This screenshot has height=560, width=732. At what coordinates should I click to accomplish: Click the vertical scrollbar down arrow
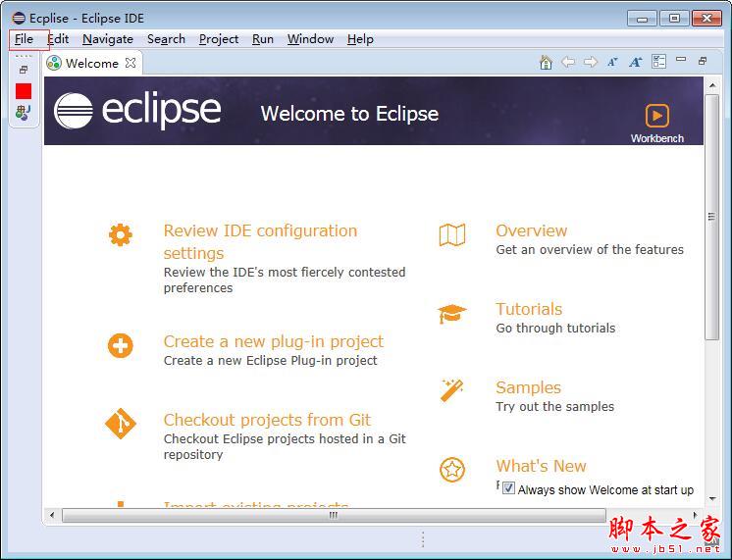[712, 499]
